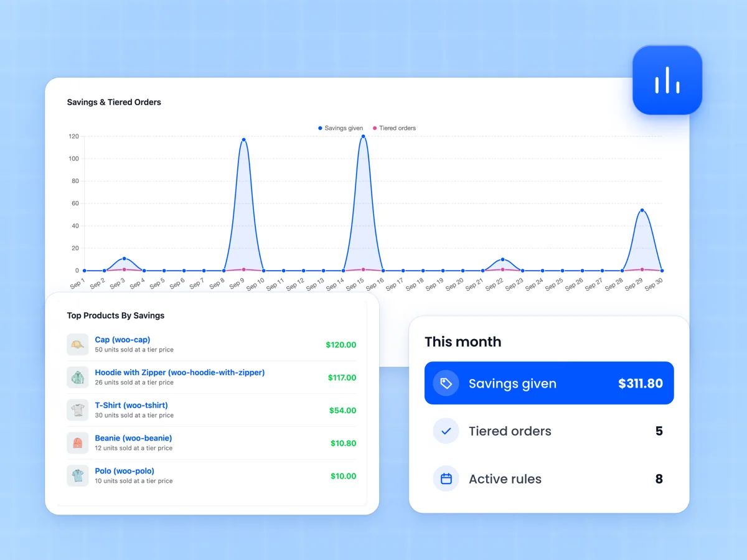Click the $10.00 savings amount
The height and width of the screenshot is (560, 747).
pos(344,476)
